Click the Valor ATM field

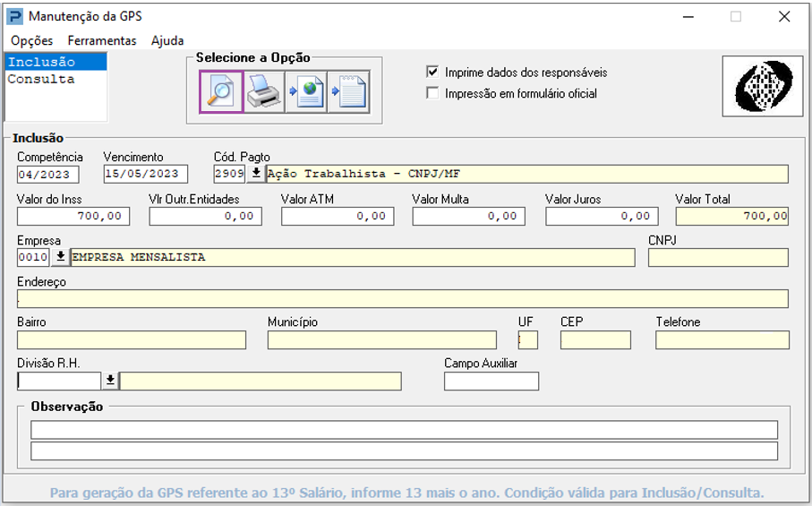pos(338,216)
